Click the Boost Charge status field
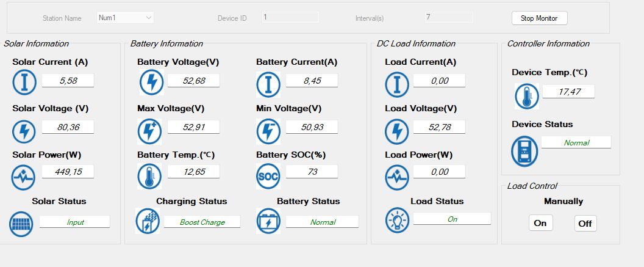The height and width of the screenshot is (267, 644). click(x=202, y=222)
